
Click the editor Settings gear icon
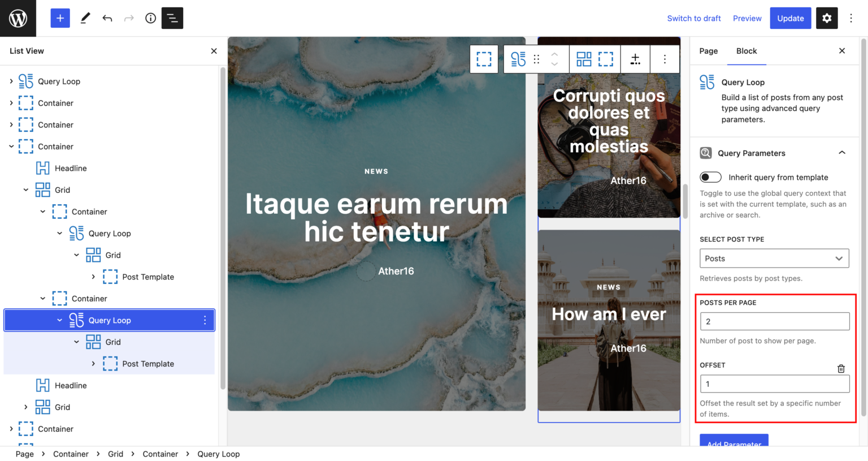pyautogui.click(x=827, y=18)
